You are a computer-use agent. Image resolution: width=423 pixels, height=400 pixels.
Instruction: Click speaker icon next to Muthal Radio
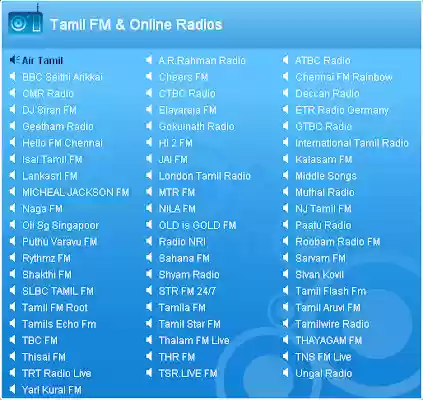click(x=285, y=192)
